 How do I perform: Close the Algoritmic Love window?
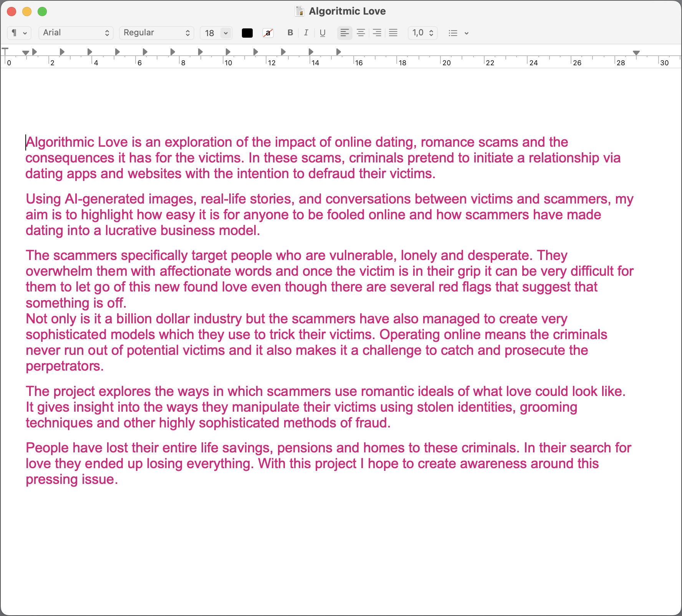point(12,12)
